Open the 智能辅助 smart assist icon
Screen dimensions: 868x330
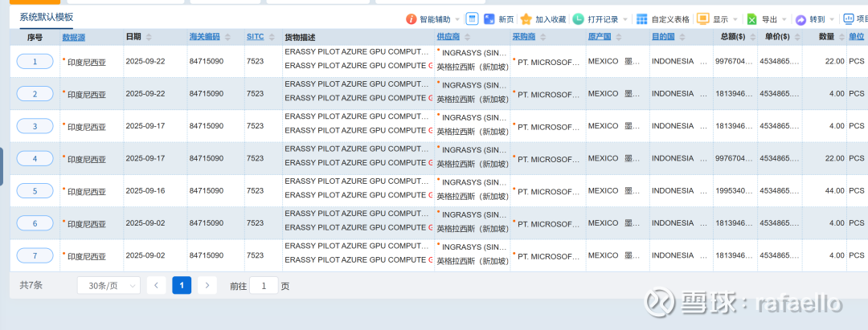pos(411,19)
